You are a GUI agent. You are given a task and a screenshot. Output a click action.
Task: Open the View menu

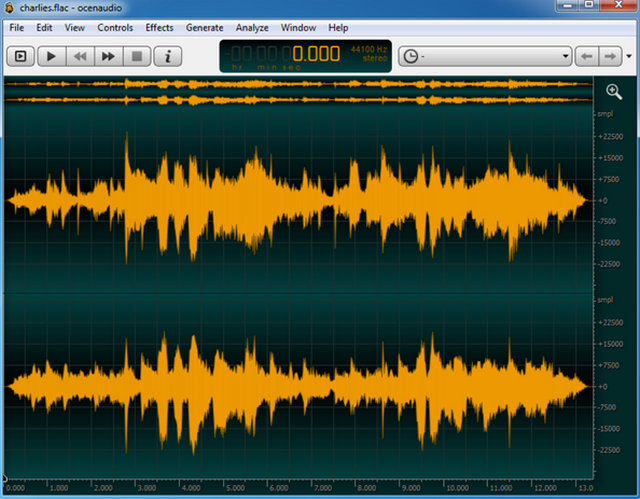pos(75,28)
